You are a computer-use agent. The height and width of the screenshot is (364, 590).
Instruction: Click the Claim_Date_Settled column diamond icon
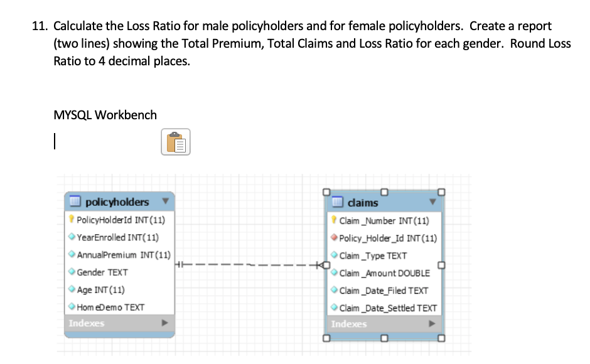(x=334, y=307)
